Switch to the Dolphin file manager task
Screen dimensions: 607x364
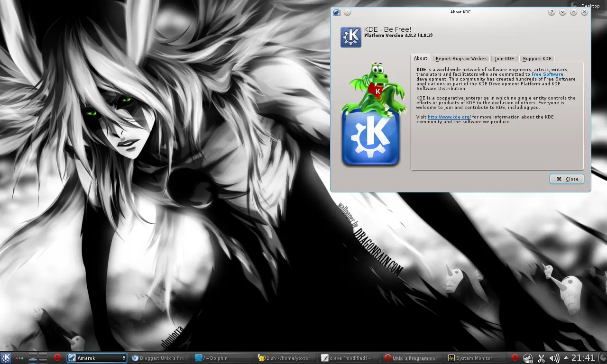[223, 358]
